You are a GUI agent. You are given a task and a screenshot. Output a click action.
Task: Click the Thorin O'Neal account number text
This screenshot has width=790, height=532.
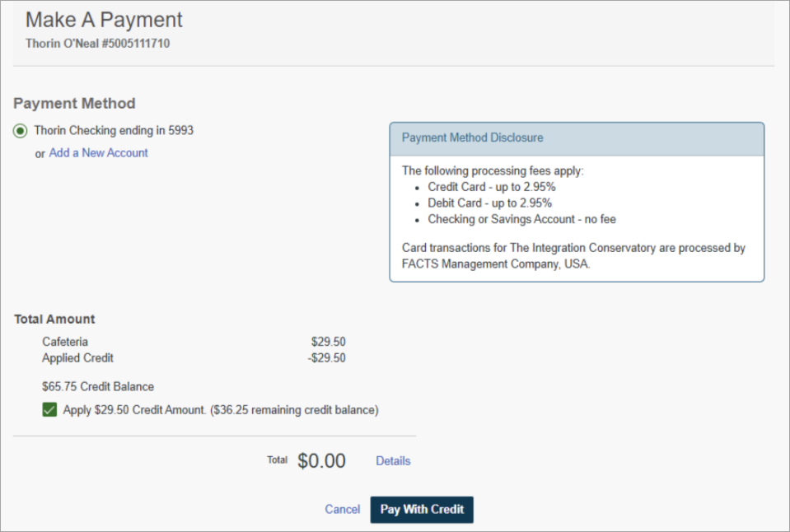96,43
